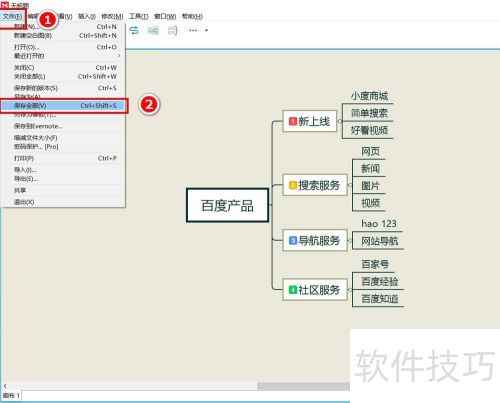Click the yellow priority 2 marker on 搜索服务
Image resolution: width=500 pixels, height=403 pixels.
click(293, 185)
